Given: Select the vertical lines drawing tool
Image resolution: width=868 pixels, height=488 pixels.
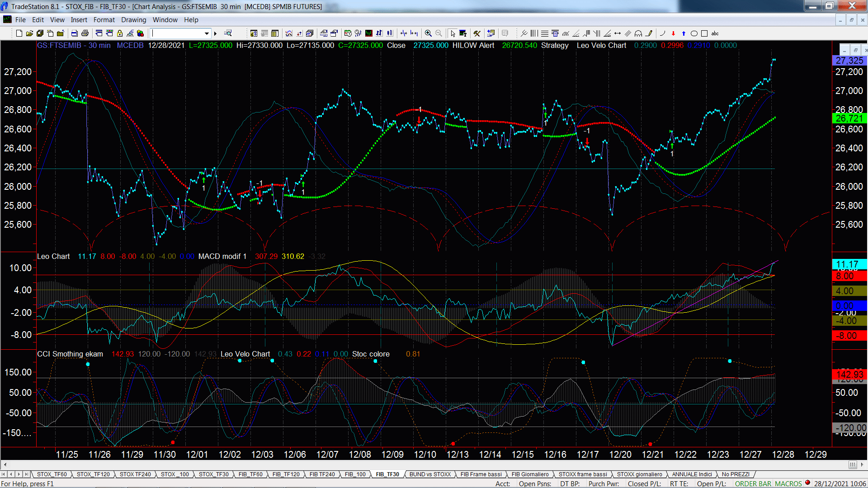Looking at the screenshot, I should pyautogui.click(x=534, y=33).
